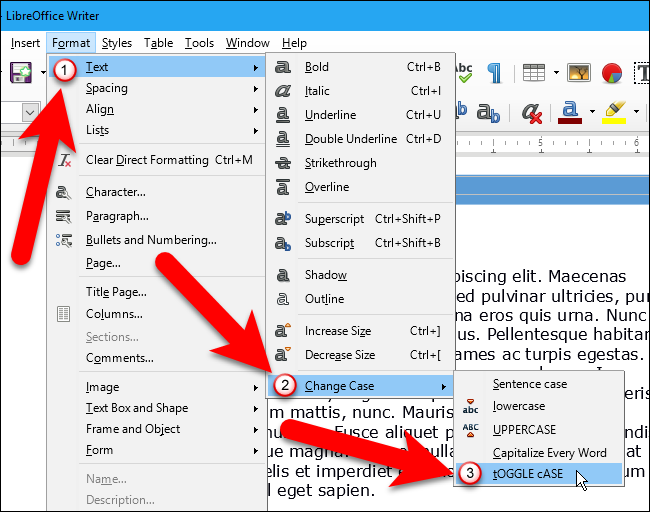The height and width of the screenshot is (512, 650).
Task: Open the Tools menu
Action: 199,43
